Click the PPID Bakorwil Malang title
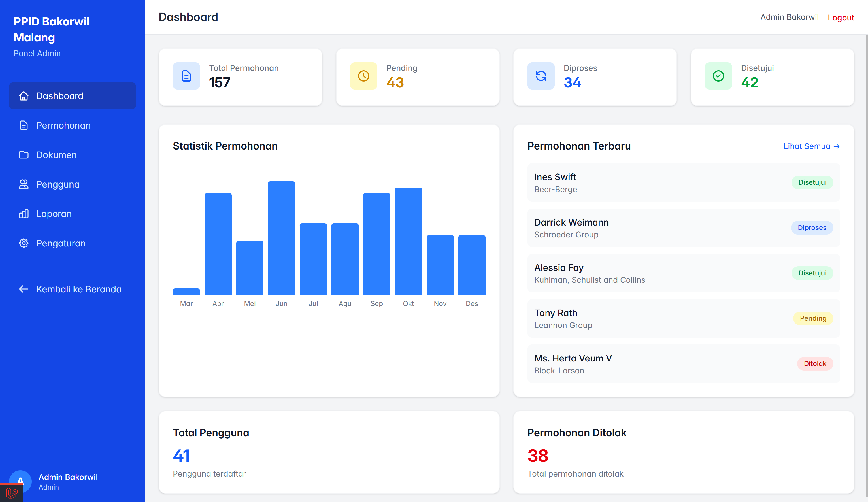 click(51, 29)
